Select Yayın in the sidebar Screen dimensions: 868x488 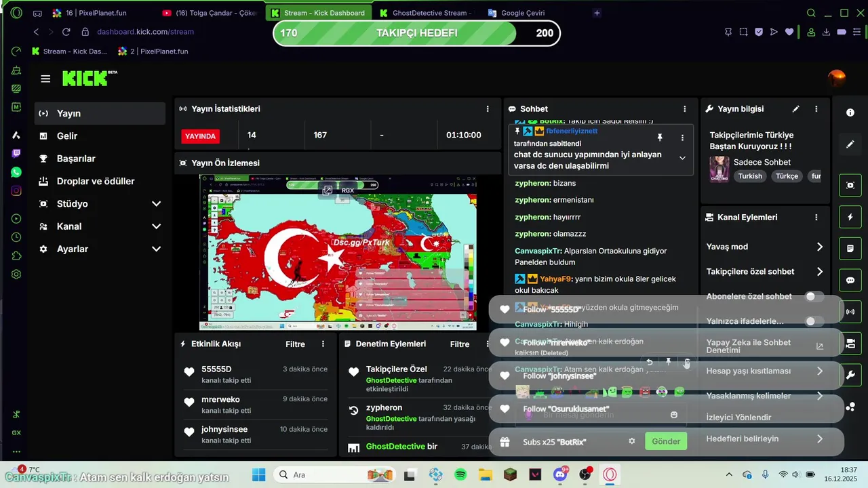coord(100,113)
